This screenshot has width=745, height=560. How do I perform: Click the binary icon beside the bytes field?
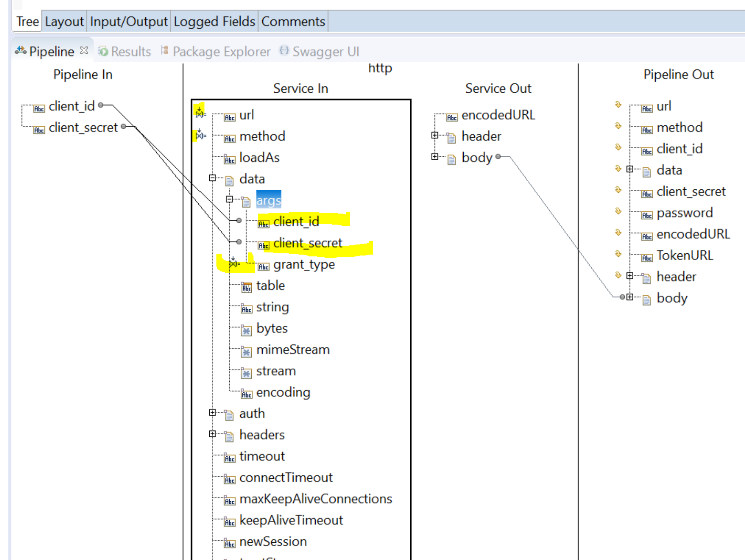click(x=246, y=330)
